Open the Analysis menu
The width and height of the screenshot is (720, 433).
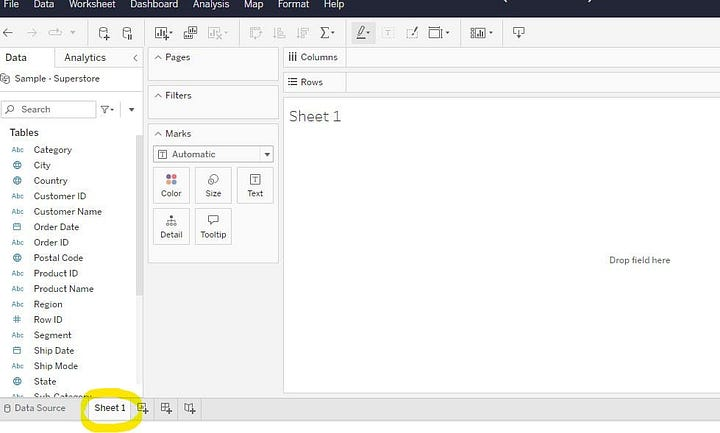tap(211, 5)
